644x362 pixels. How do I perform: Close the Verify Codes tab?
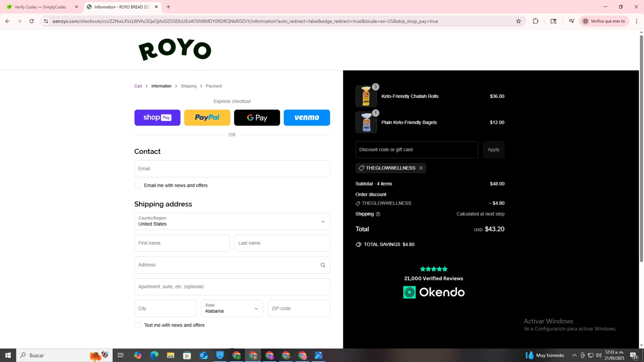tap(76, 7)
